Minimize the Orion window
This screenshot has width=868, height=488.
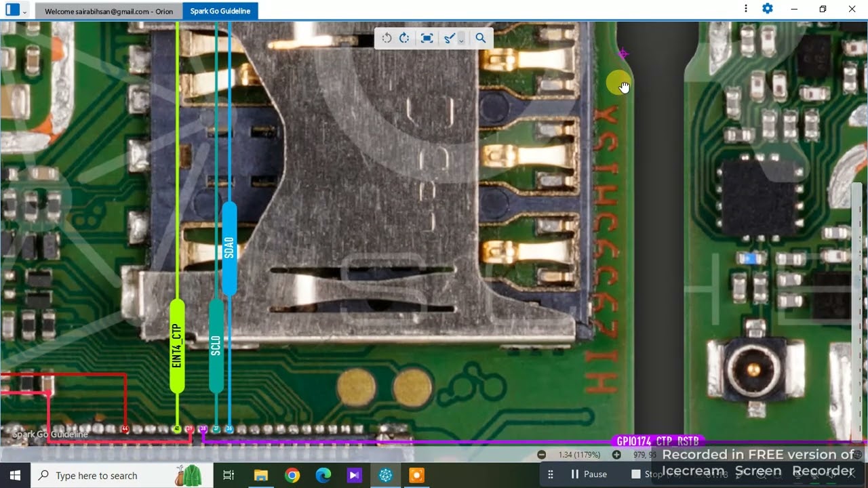click(x=794, y=9)
